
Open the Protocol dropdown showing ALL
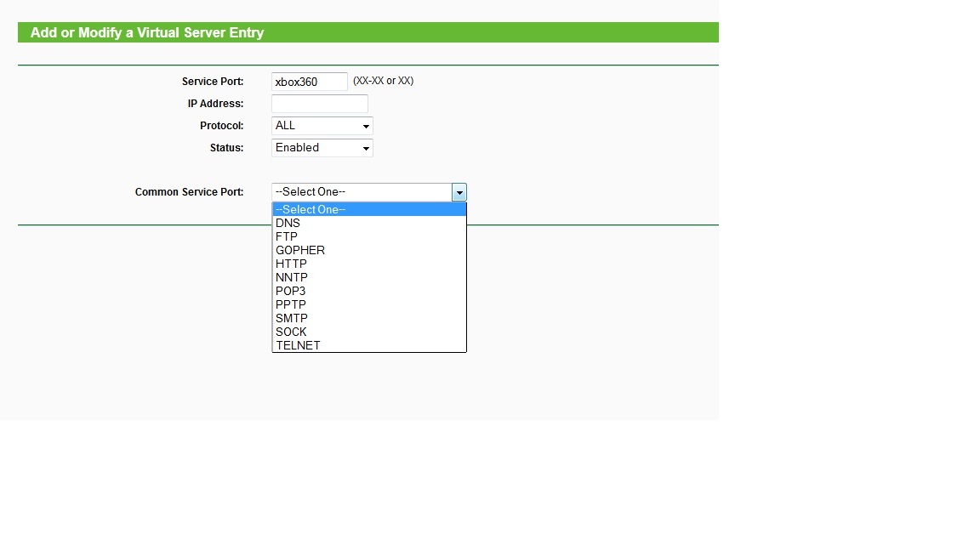(x=322, y=126)
